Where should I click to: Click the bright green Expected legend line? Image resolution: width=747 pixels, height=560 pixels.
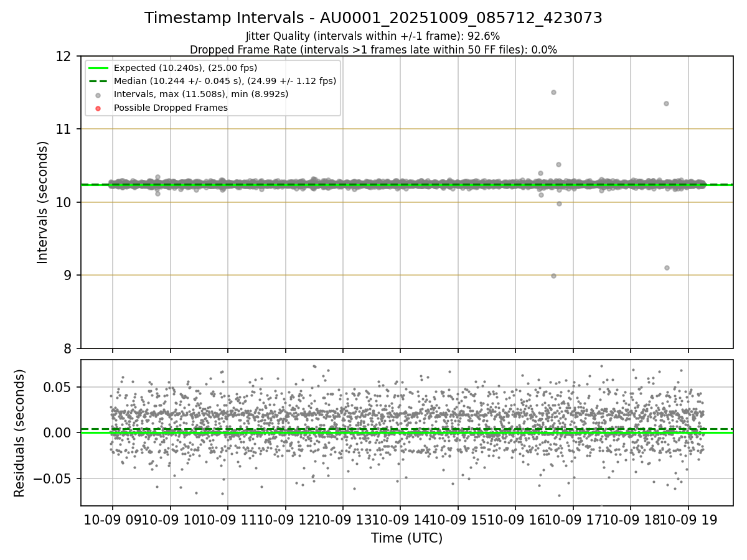[98, 68]
